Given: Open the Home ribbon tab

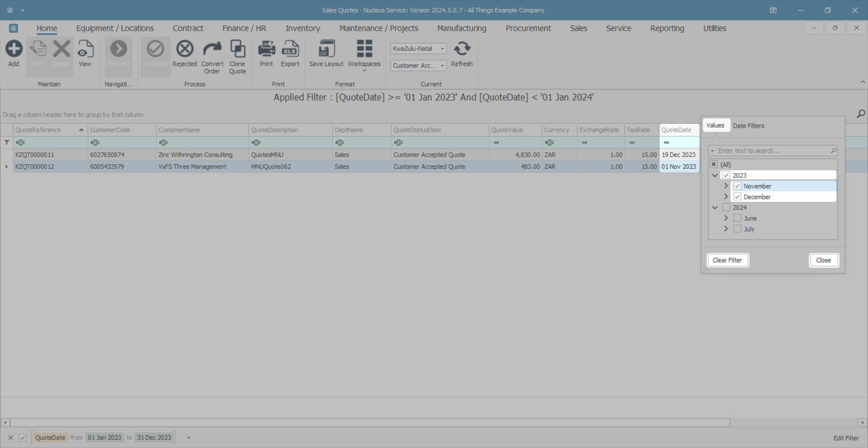Looking at the screenshot, I should pos(47,28).
